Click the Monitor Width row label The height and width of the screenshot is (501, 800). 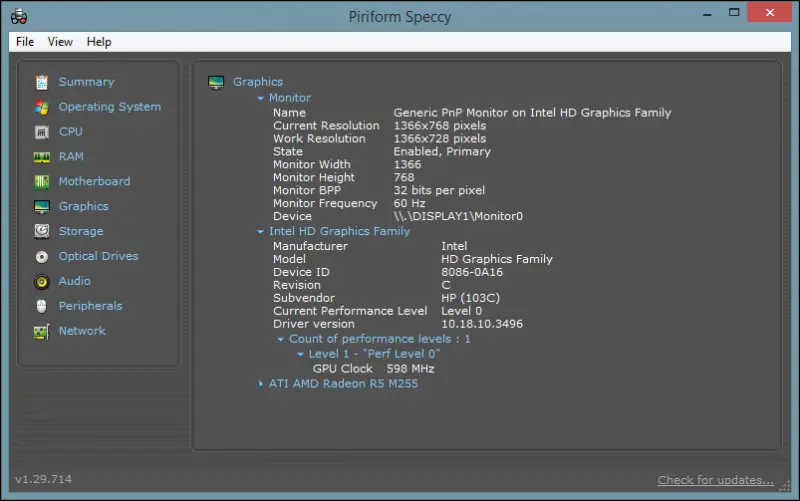(312, 164)
